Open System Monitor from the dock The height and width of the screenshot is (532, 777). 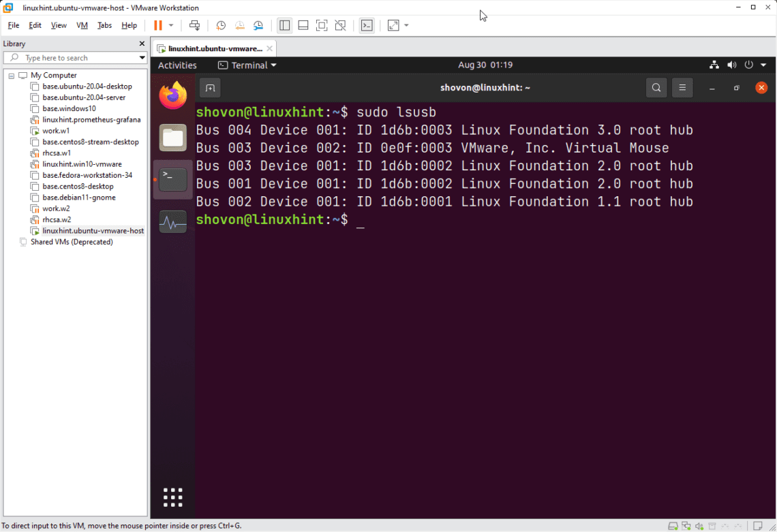pos(172,221)
